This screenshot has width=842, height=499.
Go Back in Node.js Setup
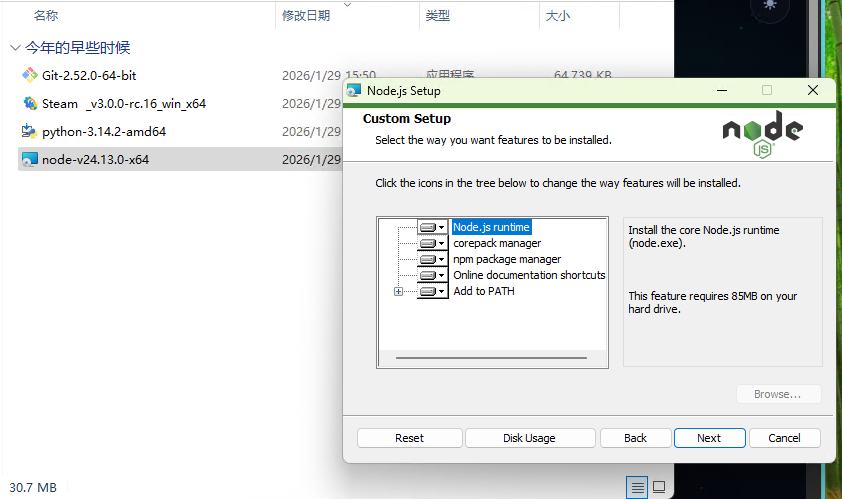635,438
